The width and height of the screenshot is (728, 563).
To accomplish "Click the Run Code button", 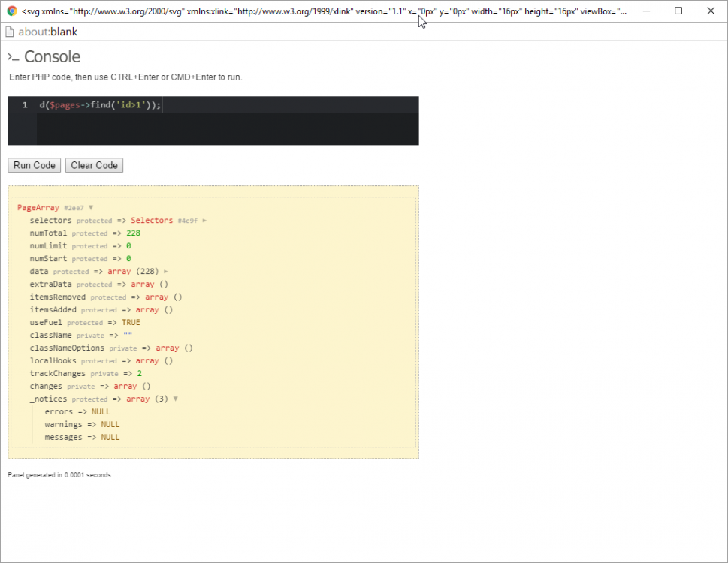I will point(33,165).
